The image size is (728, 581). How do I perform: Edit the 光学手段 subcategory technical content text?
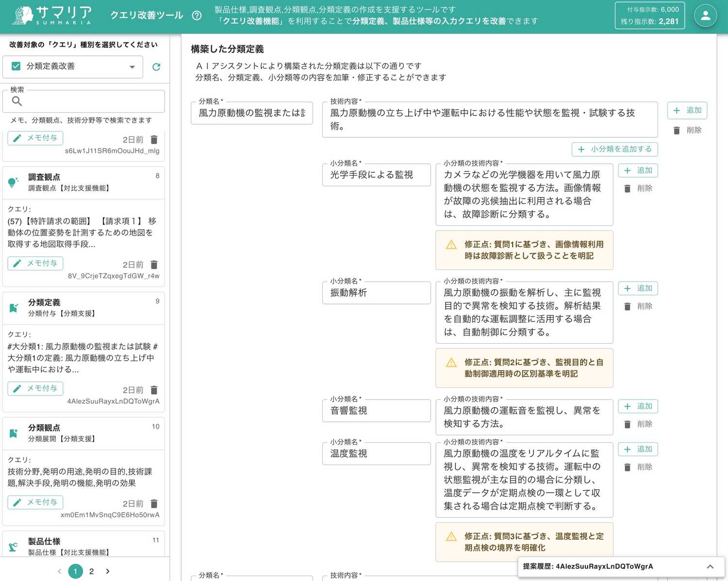[x=524, y=194]
